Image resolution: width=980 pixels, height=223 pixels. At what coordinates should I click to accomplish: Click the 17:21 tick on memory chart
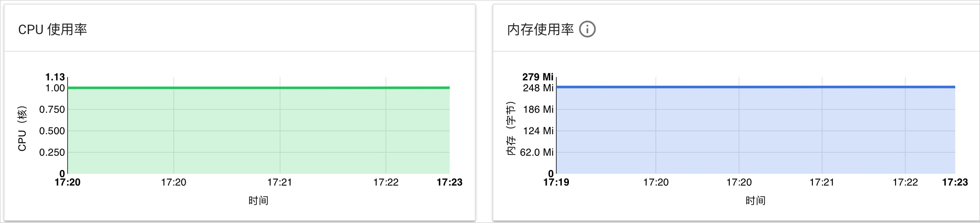click(x=822, y=182)
